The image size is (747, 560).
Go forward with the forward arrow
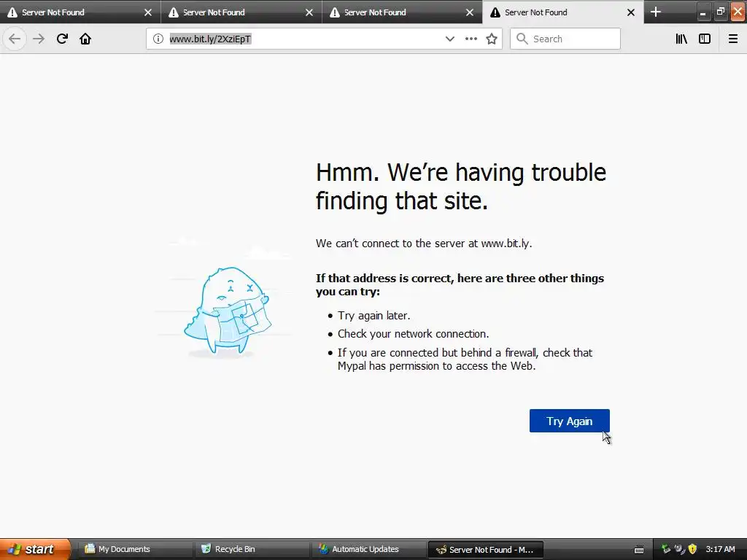click(39, 39)
